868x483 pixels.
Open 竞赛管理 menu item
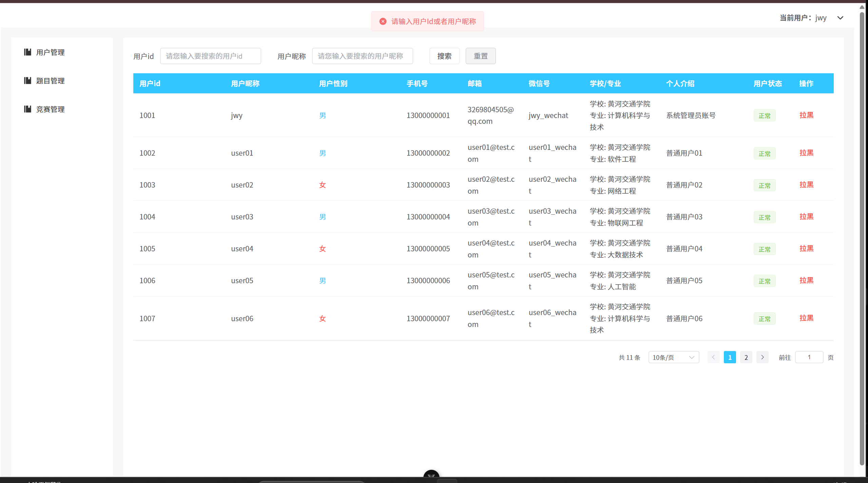[50, 109]
